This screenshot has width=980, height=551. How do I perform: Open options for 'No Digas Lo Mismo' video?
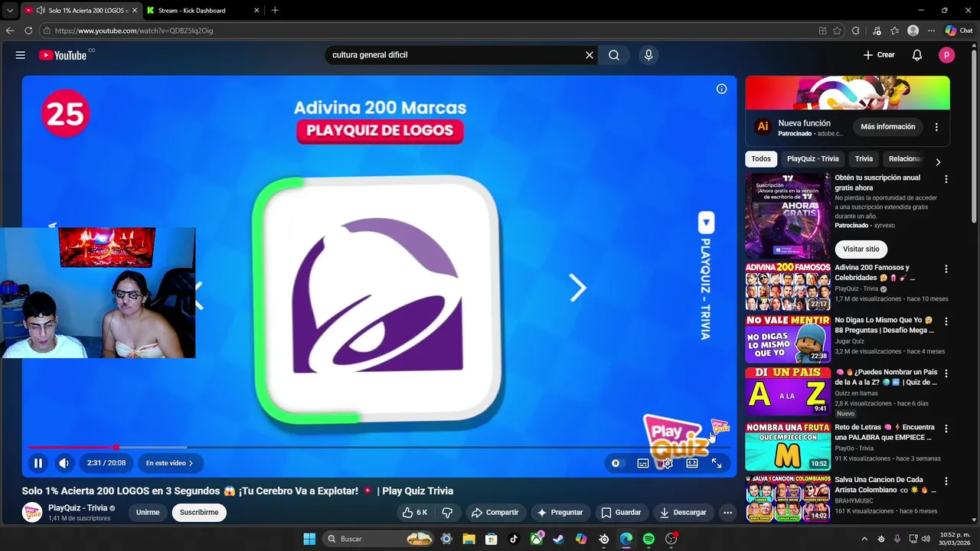(946, 321)
